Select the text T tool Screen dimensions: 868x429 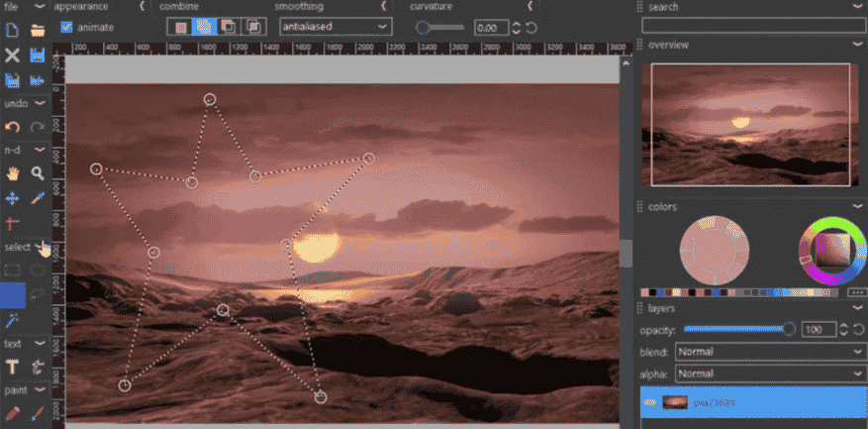(12, 367)
